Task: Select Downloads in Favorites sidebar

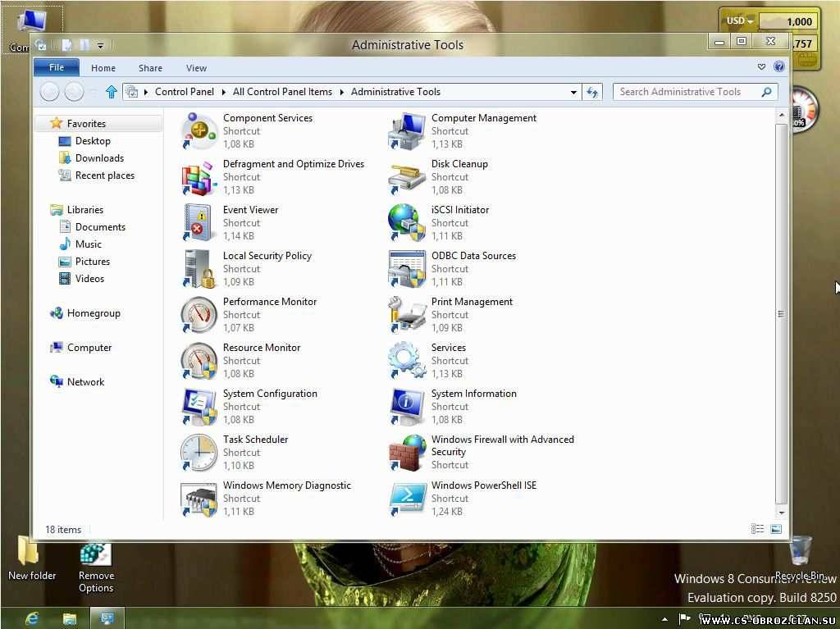Action: pyautogui.click(x=99, y=158)
